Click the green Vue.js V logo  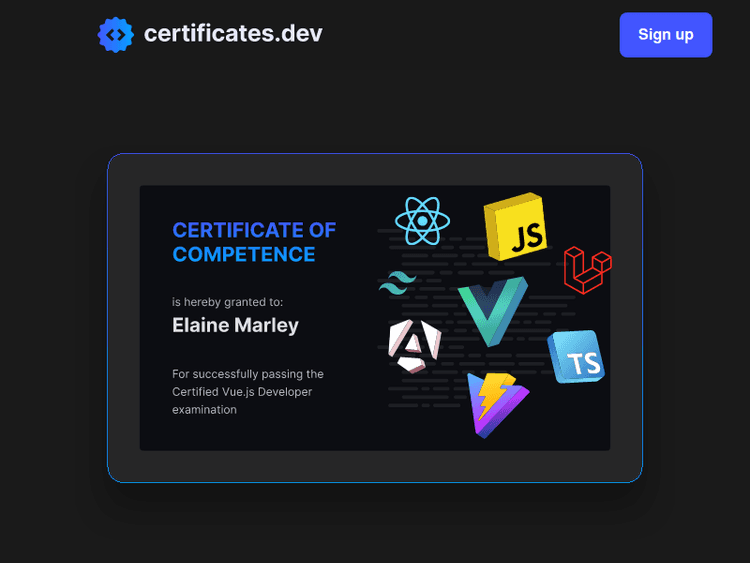tap(493, 311)
